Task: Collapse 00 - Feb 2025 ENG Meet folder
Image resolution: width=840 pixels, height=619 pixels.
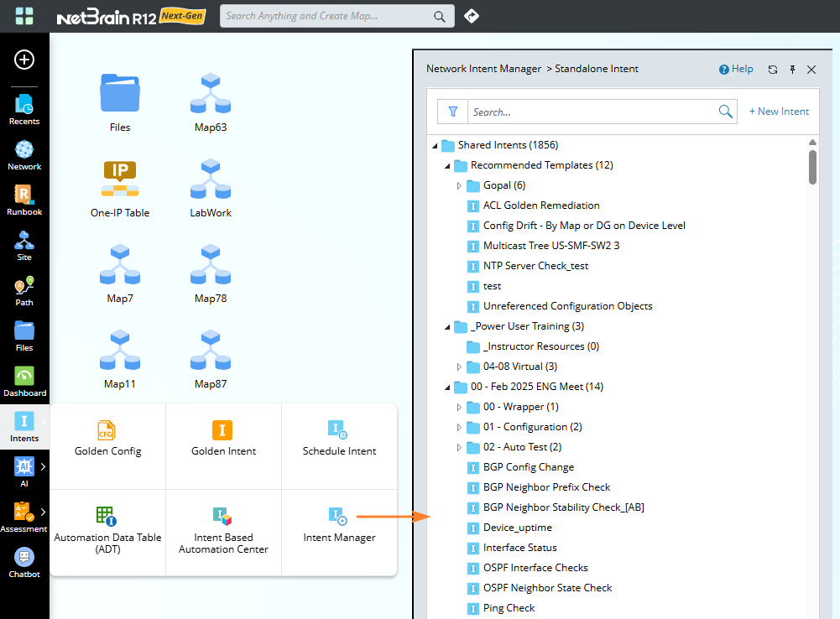Action: tap(447, 387)
